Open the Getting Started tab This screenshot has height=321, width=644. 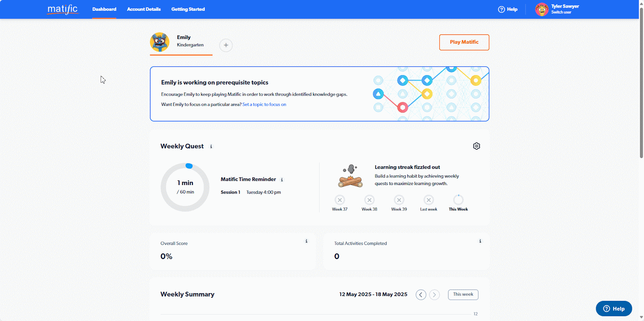[x=188, y=9]
